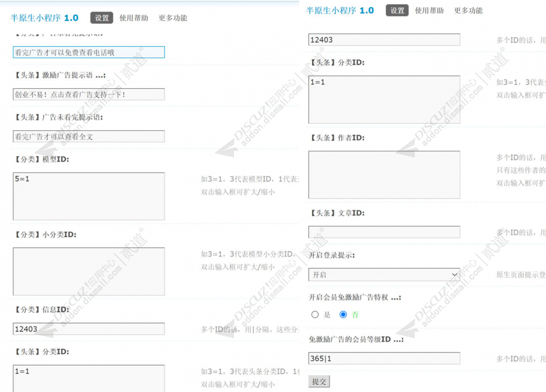Click the 半原生小程序 1.0 title in right panel
Viewport: 546px width, 392px height.
(x=340, y=10)
